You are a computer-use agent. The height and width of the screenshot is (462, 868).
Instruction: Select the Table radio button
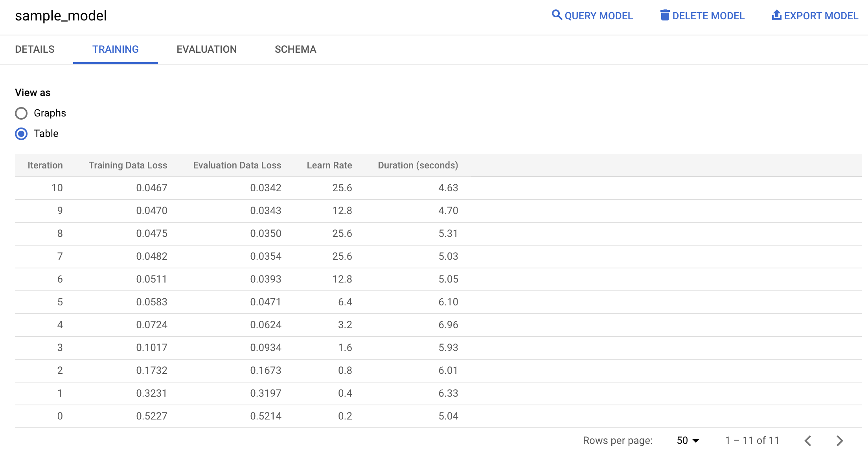[22, 134]
